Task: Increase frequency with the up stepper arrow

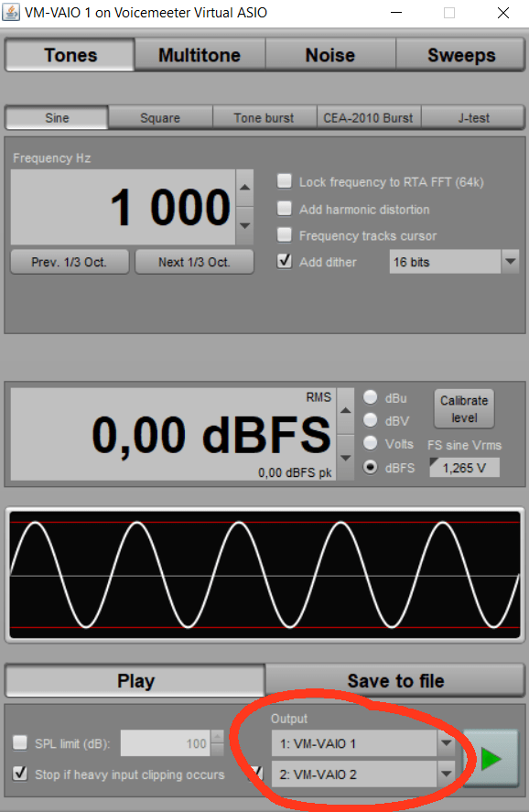Action: [x=245, y=188]
